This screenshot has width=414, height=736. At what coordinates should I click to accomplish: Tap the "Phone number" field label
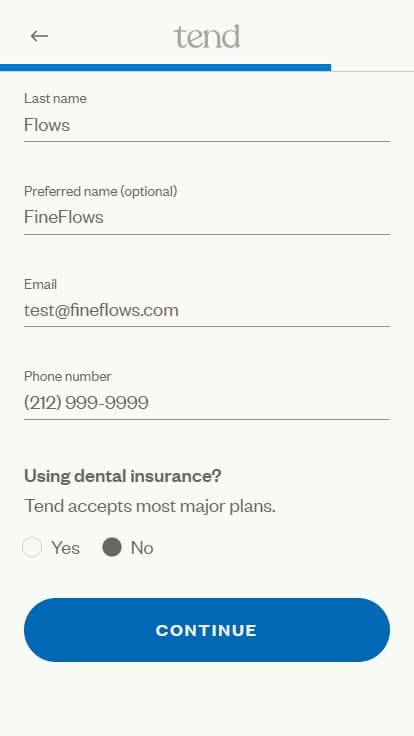(x=68, y=376)
